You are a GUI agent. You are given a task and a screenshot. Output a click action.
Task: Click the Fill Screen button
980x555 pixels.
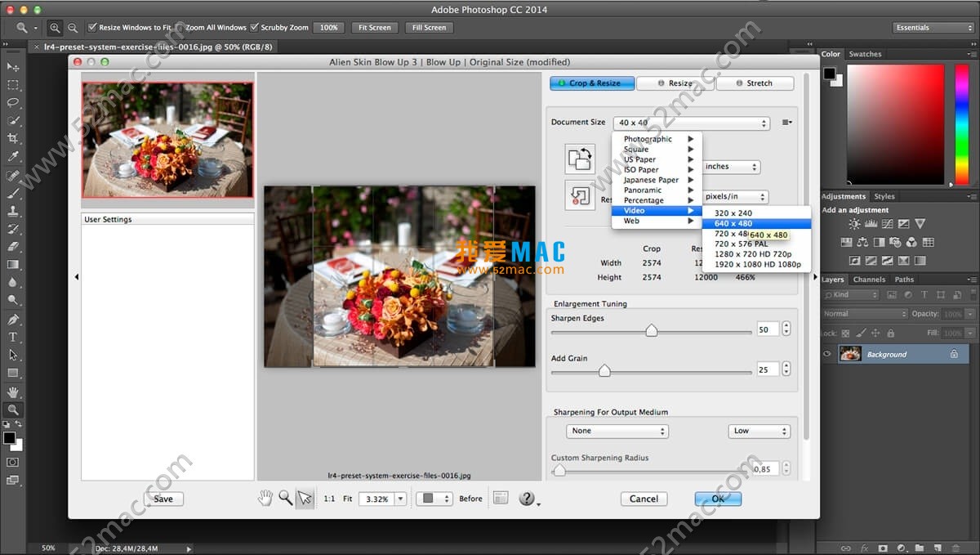[429, 28]
